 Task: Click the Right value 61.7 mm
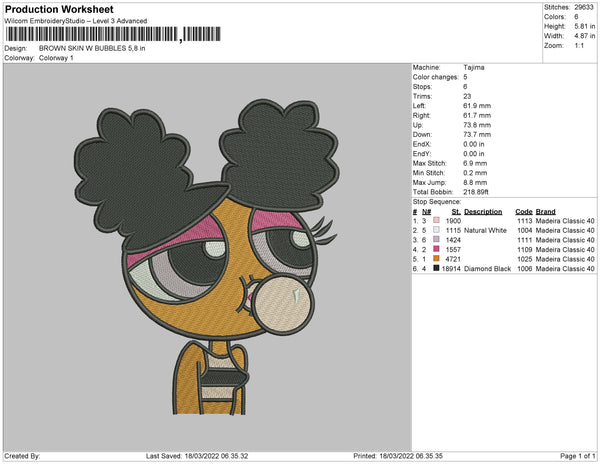pyautogui.click(x=477, y=116)
